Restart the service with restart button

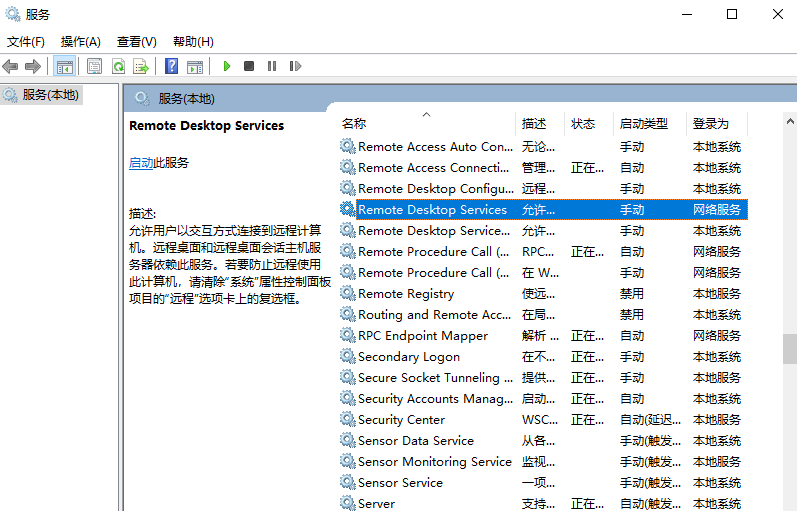295,66
